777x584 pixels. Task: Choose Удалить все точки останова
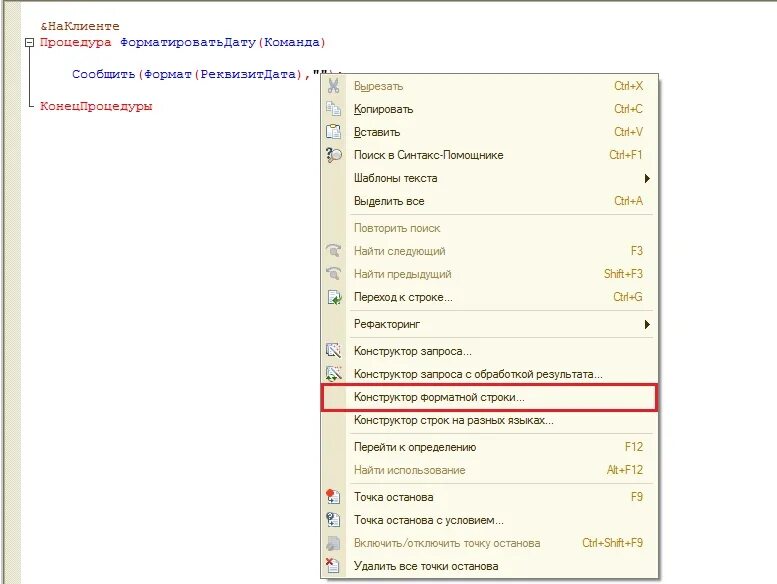(490, 566)
